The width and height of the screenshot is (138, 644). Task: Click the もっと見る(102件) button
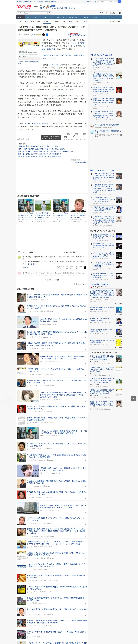tap(52, 280)
